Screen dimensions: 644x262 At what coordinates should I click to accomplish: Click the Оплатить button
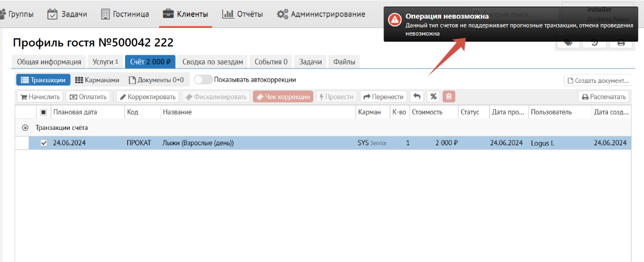(x=88, y=97)
